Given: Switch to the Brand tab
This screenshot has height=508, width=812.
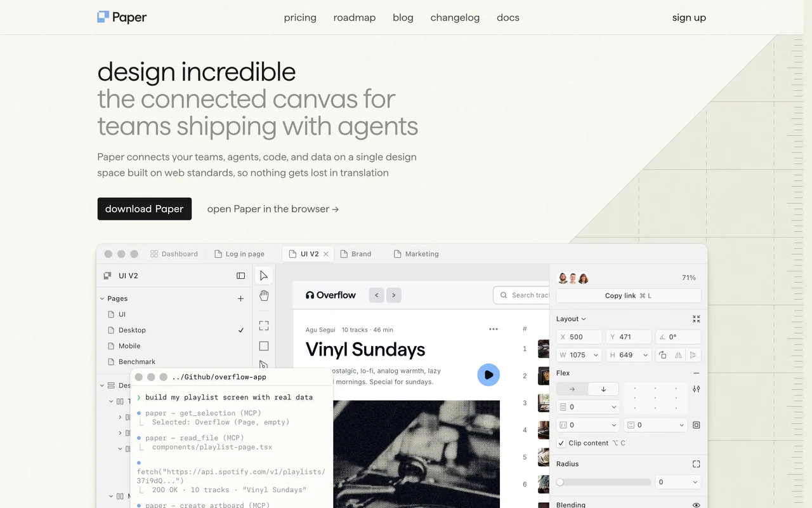Looking at the screenshot, I should [356, 254].
